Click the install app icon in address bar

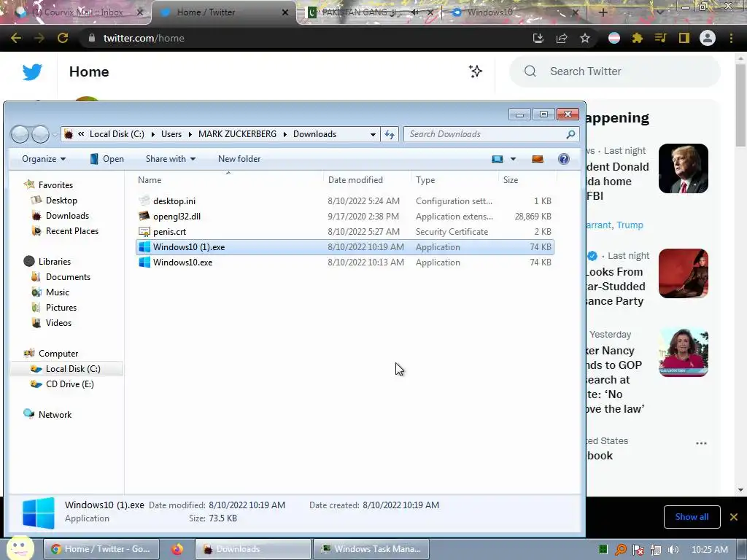coord(538,38)
